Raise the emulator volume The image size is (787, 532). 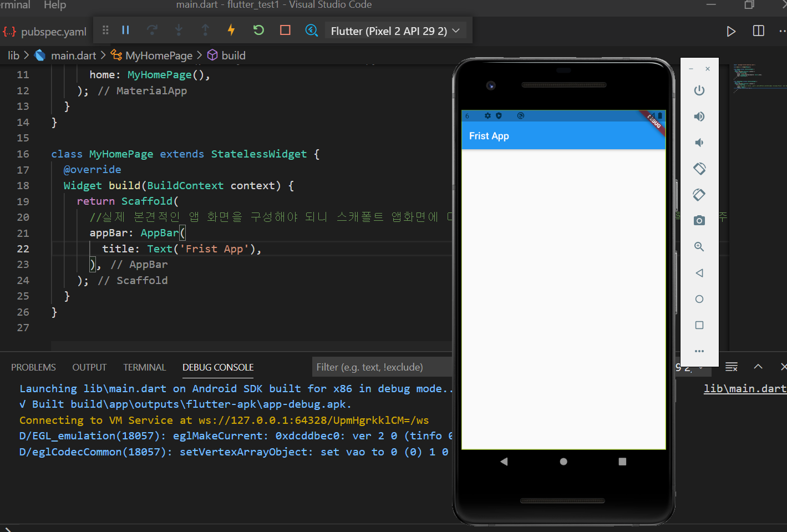[699, 116]
